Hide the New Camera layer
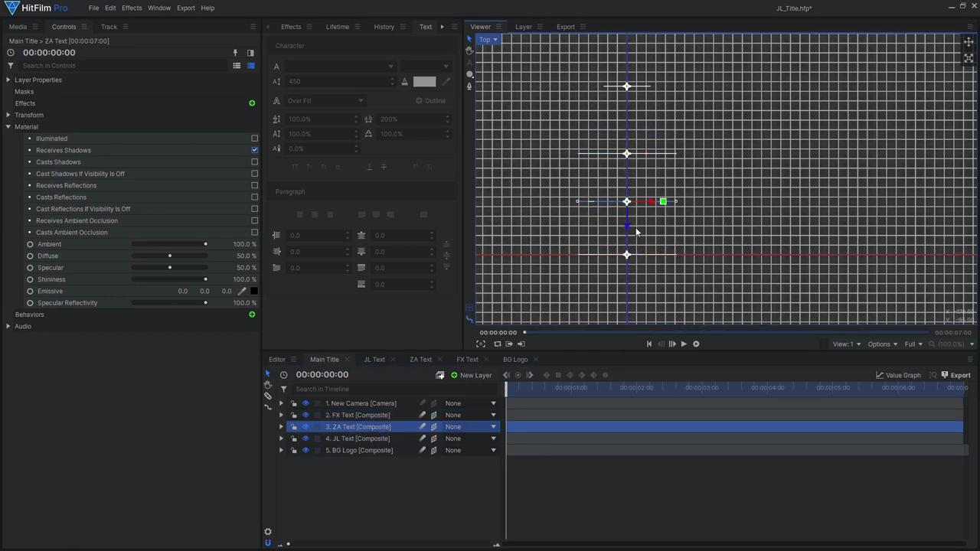 click(x=305, y=403)
